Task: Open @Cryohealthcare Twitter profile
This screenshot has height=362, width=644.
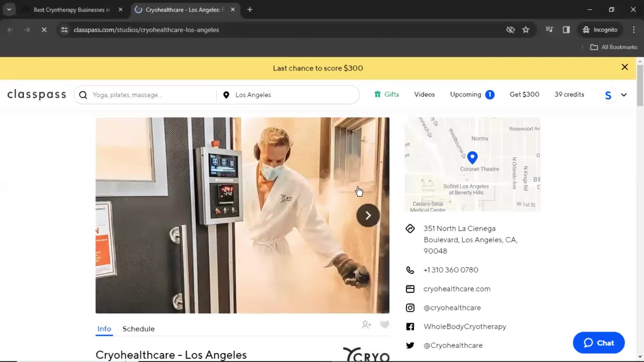Action: (453, 345)
